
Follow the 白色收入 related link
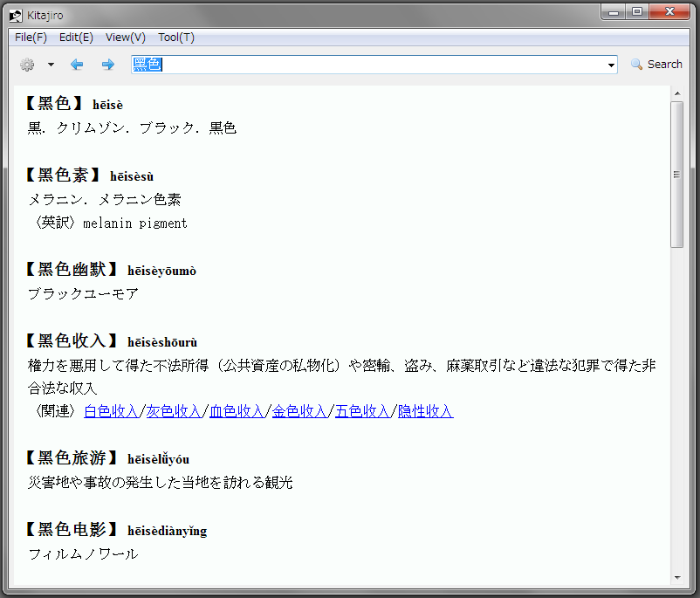[111, 411]
